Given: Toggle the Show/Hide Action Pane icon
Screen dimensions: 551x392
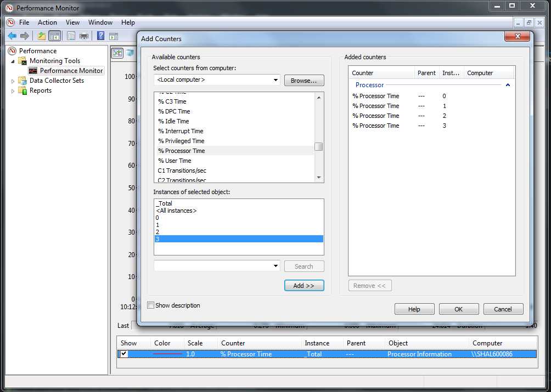Looking at the screenshot, I should tap(113, 36).
